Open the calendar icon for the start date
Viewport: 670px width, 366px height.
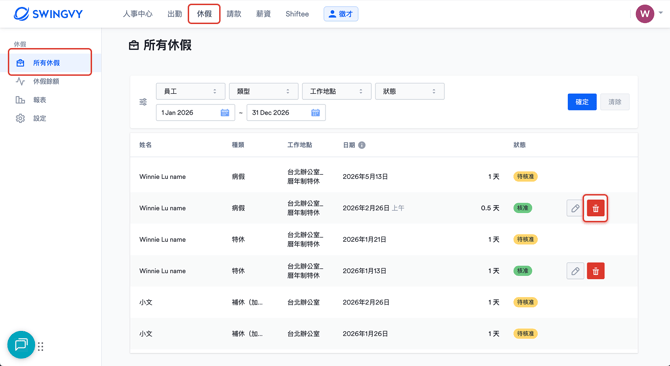coord(225,113)
